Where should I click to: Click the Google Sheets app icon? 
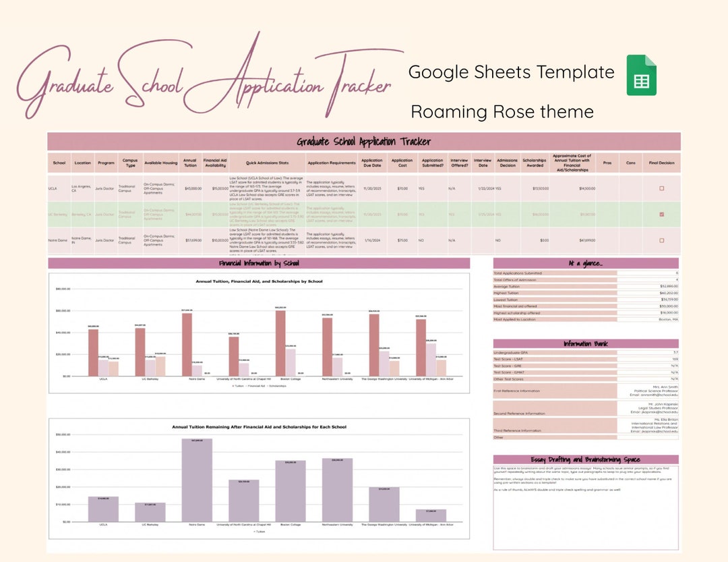640,77
